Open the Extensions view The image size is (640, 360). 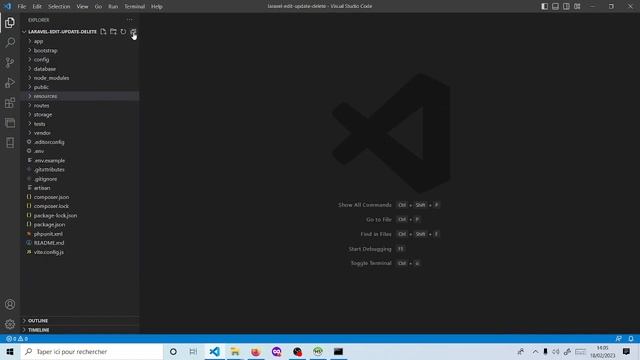pos(10,102)
